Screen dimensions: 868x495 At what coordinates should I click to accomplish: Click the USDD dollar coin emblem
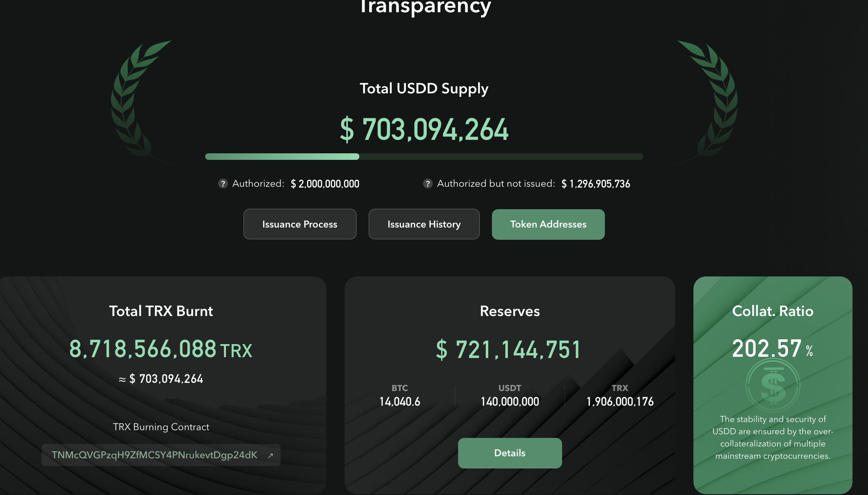[773, 386]
